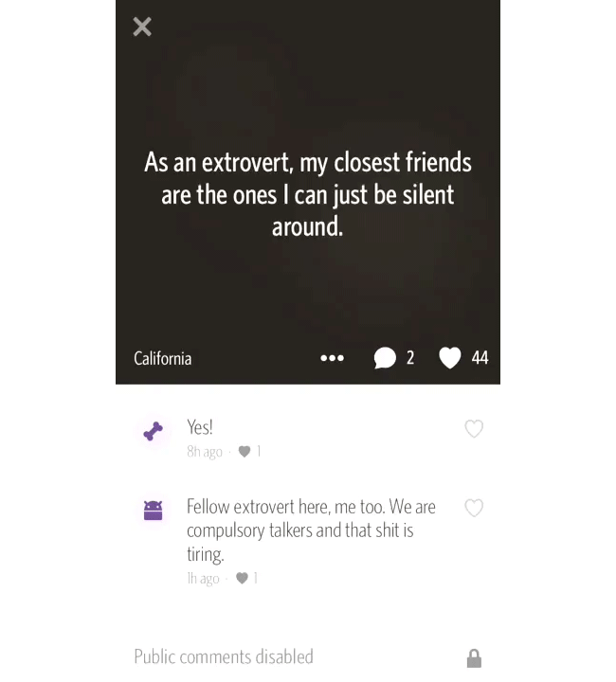This screenshot has height=682, width=616.
Task: Tap the speech bubble comment icon
Action: [385, 358]
